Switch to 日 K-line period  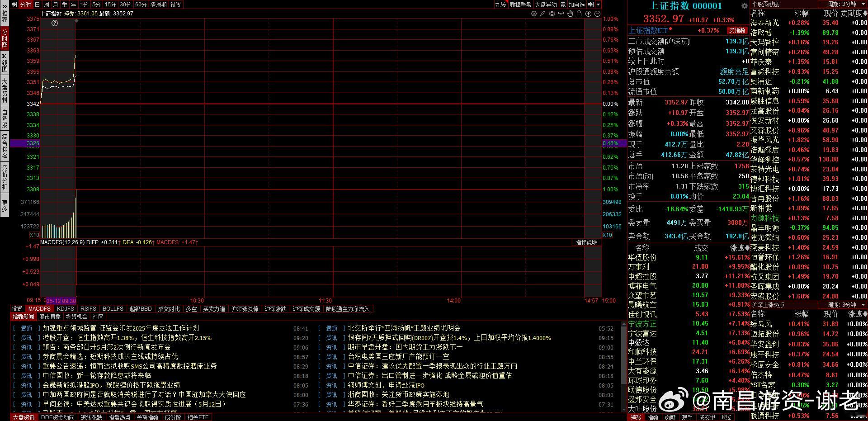[38, 5]
